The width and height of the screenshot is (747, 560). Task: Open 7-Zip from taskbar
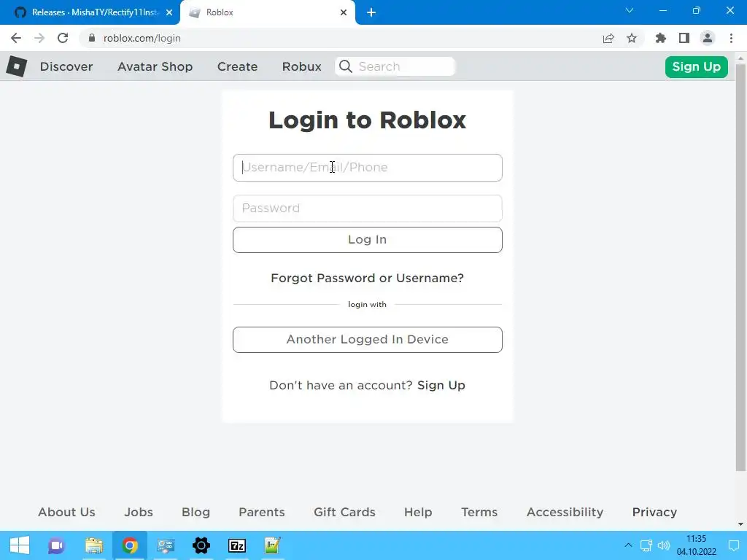[x=237, y=545]
